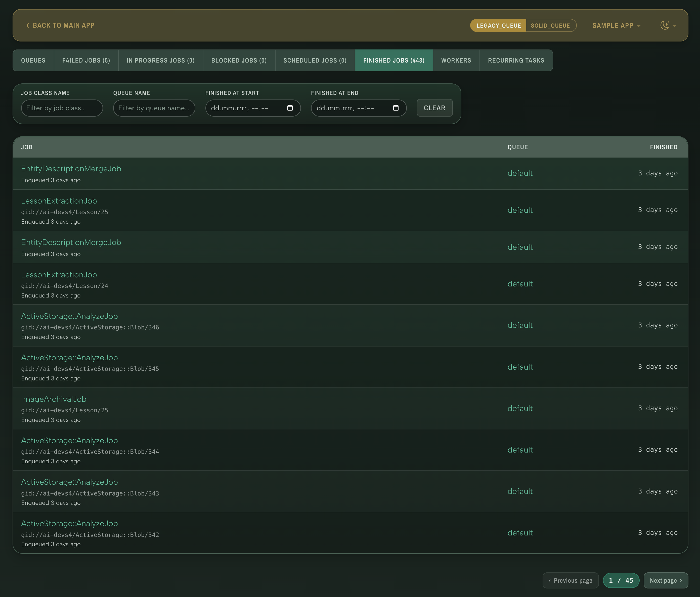Switch to the SOLID_QUEUE backend
This screenshot has width=700, height=597.
551,25
